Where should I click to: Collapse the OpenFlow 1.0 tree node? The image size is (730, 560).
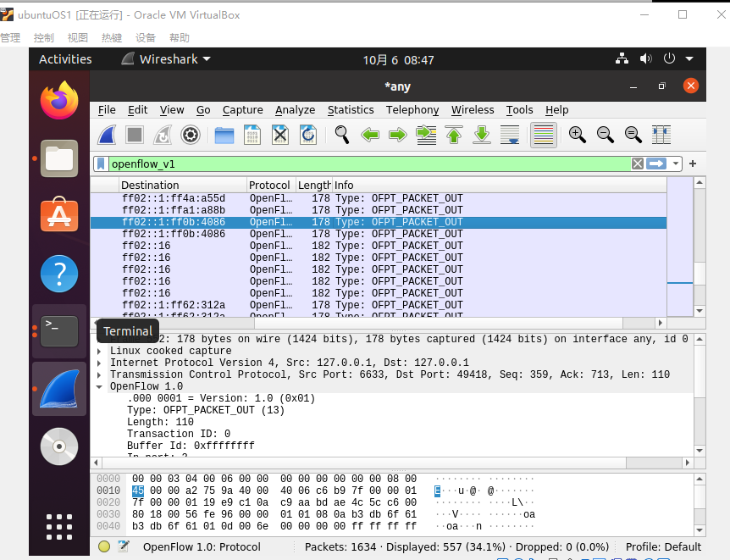(99, 386)
